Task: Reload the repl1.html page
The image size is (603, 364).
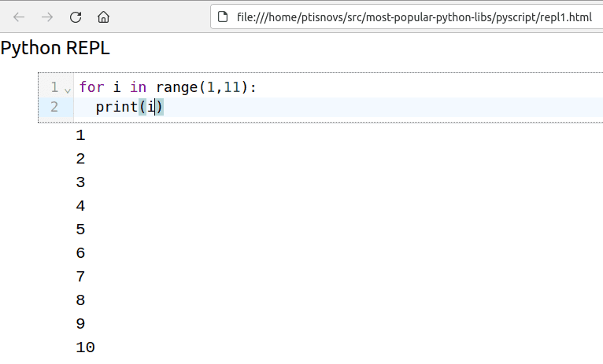Action: (x=76, y=17)
